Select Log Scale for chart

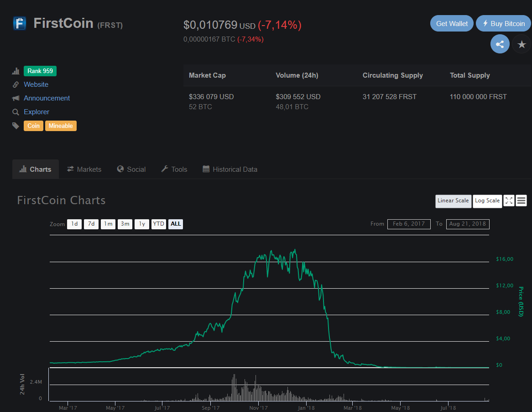(x=487, y=201)
